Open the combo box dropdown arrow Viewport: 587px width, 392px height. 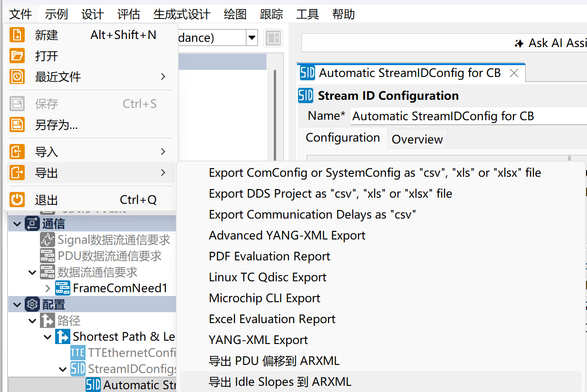(x=252, y=38)
